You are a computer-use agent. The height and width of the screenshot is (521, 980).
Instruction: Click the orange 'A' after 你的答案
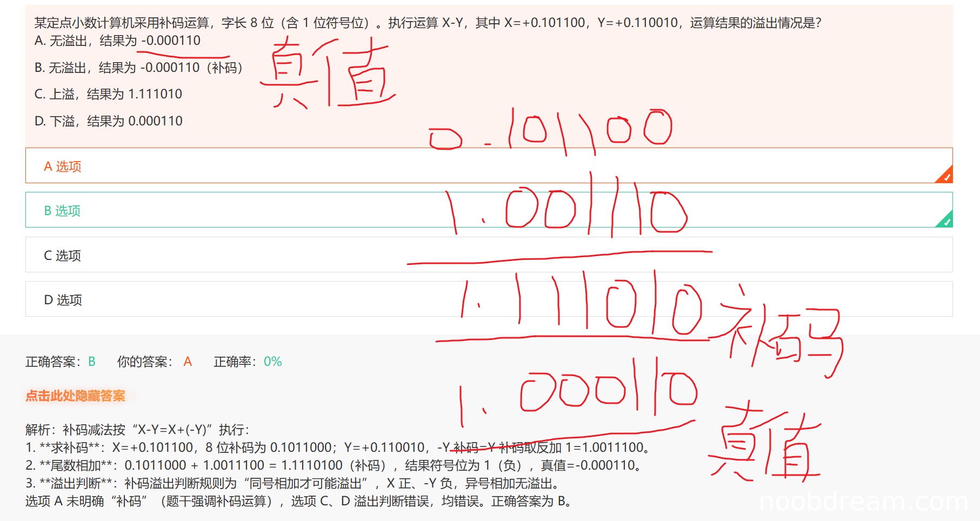click(x=188, y=362)
